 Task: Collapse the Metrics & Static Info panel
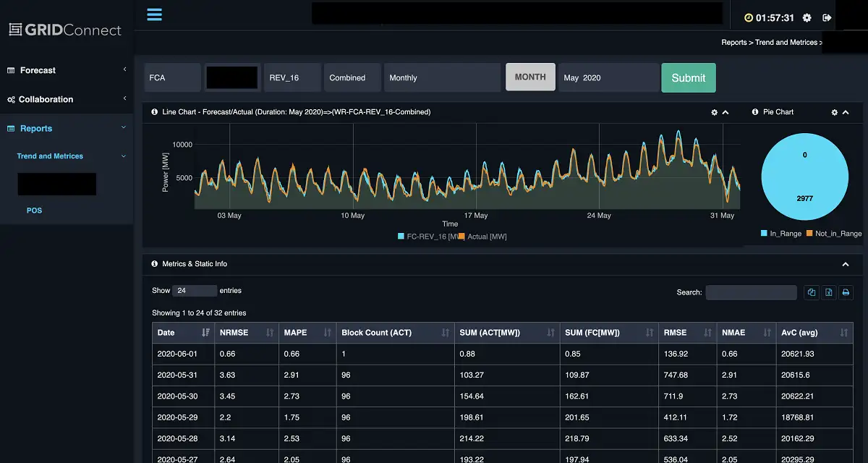(x=846, y=265)
